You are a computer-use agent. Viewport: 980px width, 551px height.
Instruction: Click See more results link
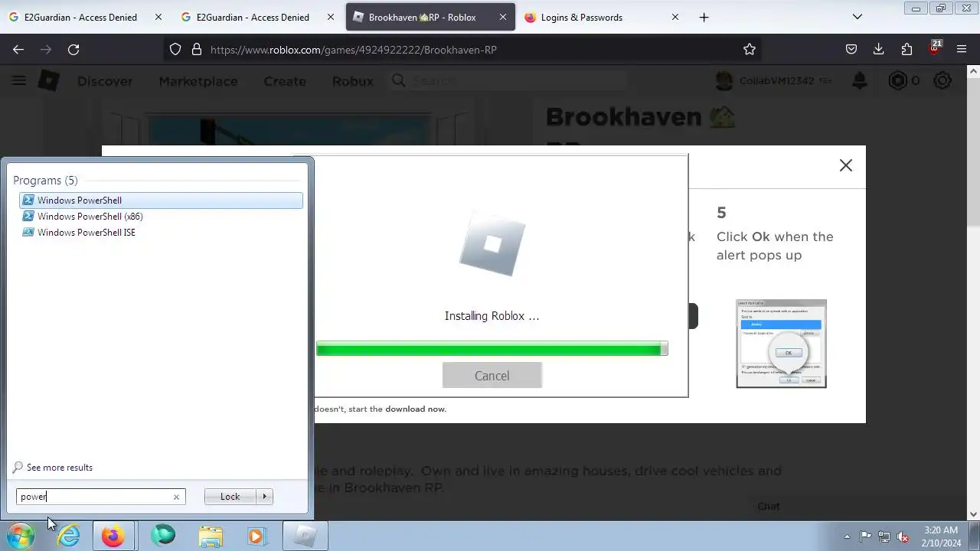click(x=59, y=468)
